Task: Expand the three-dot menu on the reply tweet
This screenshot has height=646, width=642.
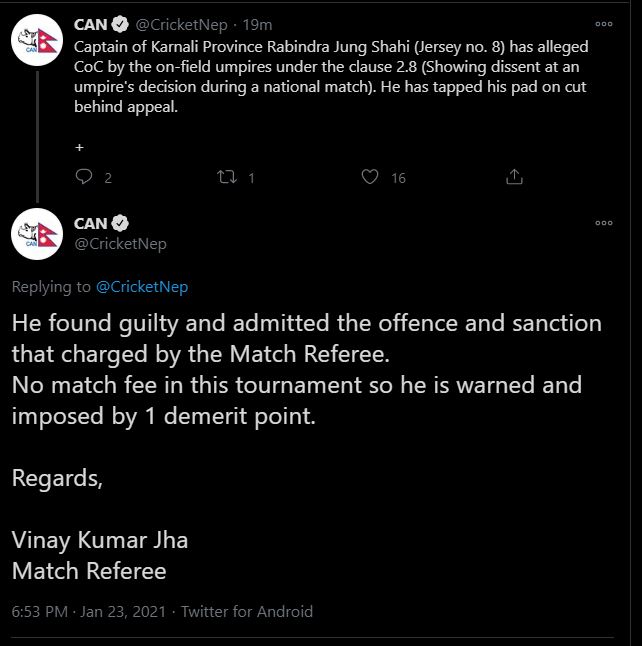Action: point(604,222)
